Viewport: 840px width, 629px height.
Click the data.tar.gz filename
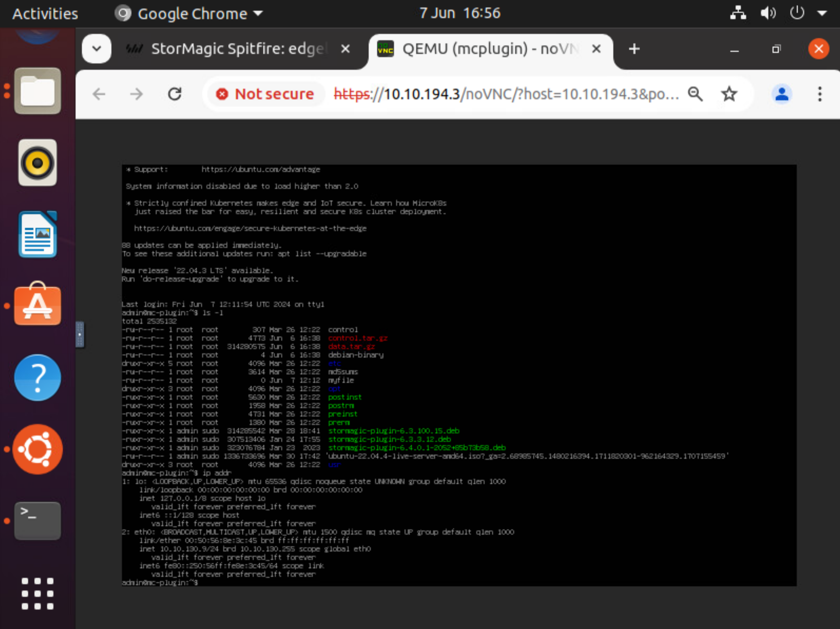[351, 346]
